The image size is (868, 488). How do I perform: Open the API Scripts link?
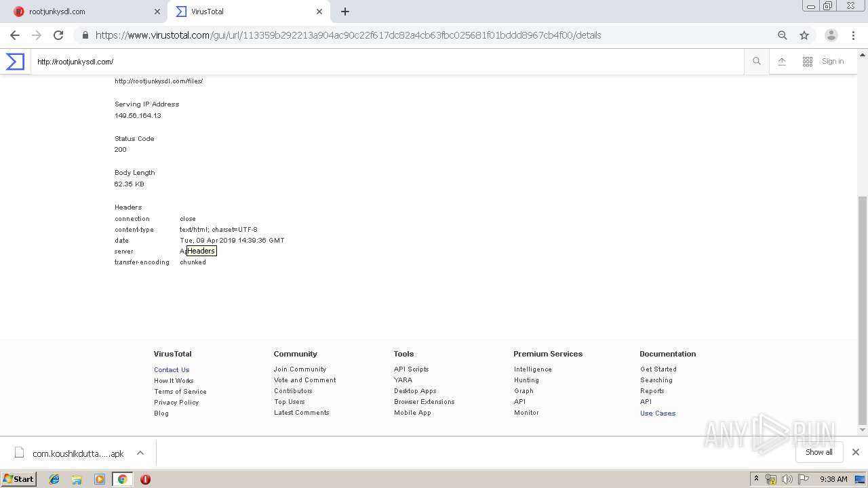pos(412,369)
